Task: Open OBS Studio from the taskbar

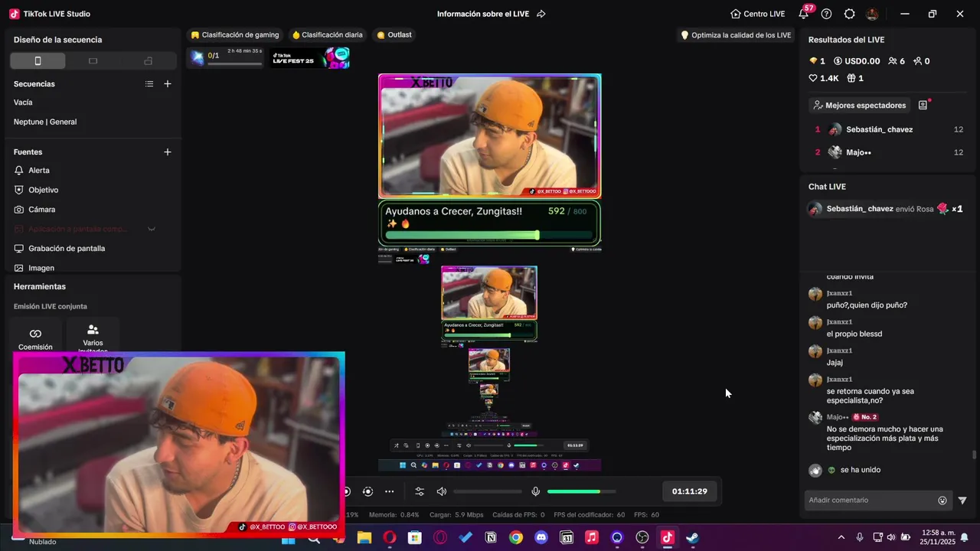Action: tap(642, 538)
